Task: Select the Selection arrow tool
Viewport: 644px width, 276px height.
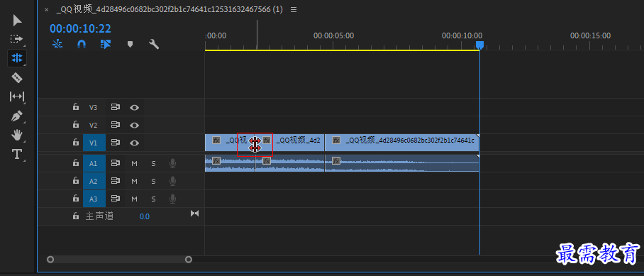Action: pos(17,20)
